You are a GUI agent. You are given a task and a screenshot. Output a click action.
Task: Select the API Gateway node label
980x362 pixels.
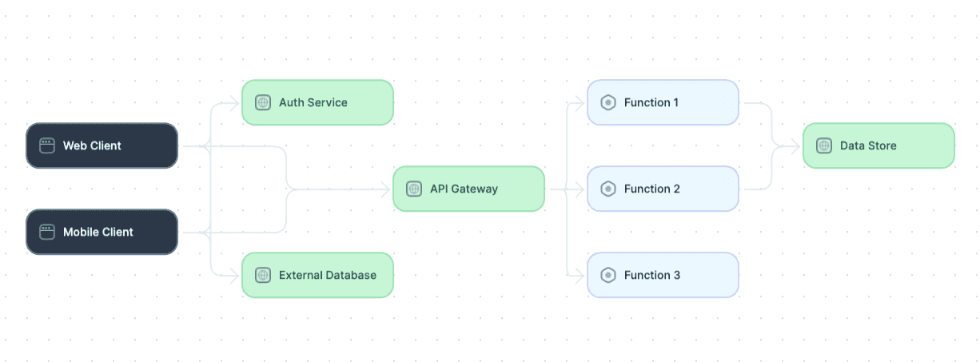pos(464,189)
